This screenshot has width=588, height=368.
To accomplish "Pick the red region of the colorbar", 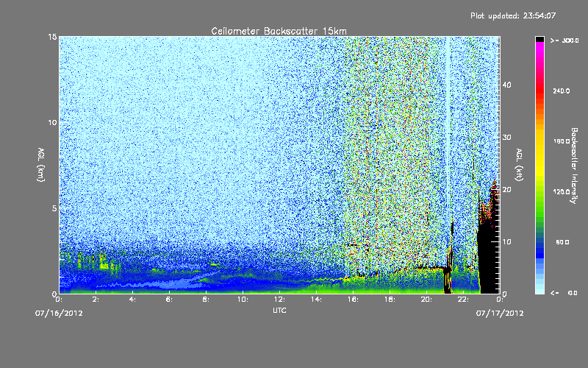I will click(x=539, y=90).
